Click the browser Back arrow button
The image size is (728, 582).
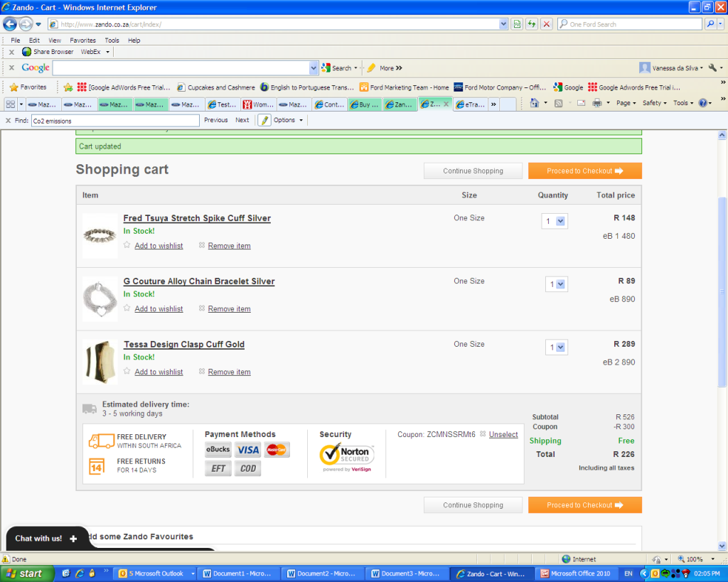(10, 24)
